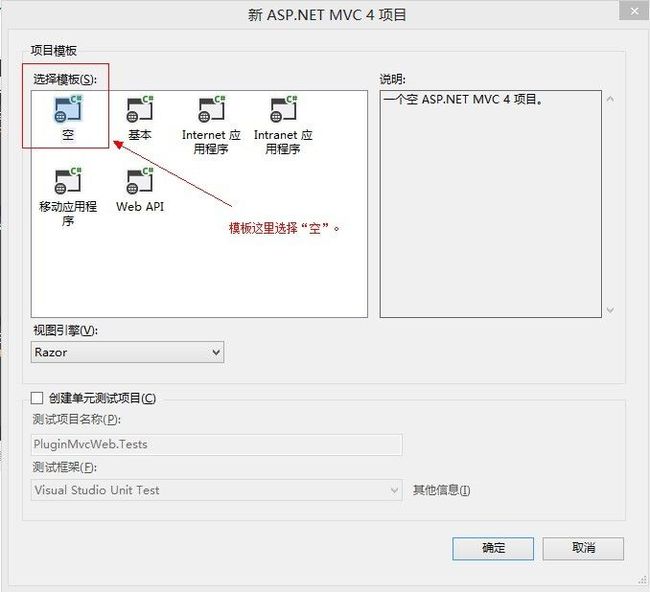Click the description scrollbar down arrow
This screenshot has height=592, width=650.
pos(610,310)
